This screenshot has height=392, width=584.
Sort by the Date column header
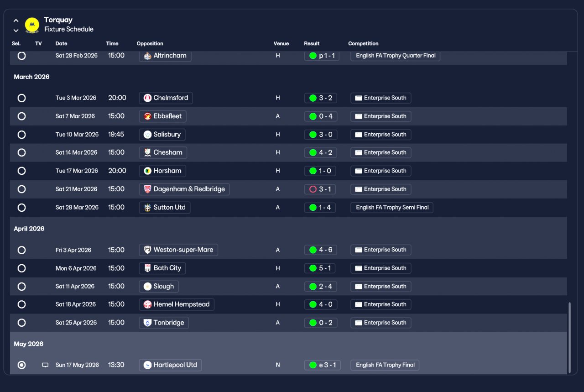tap(61, 44)
